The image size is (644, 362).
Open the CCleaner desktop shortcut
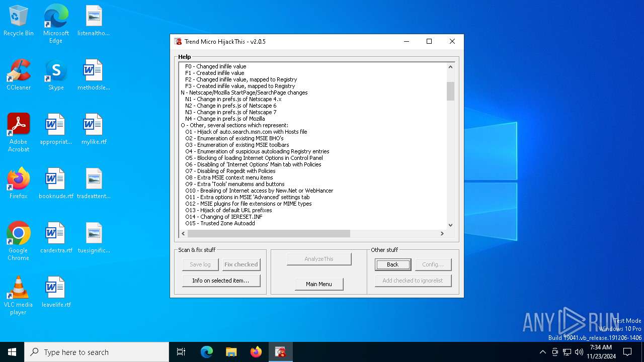[19, 75]
